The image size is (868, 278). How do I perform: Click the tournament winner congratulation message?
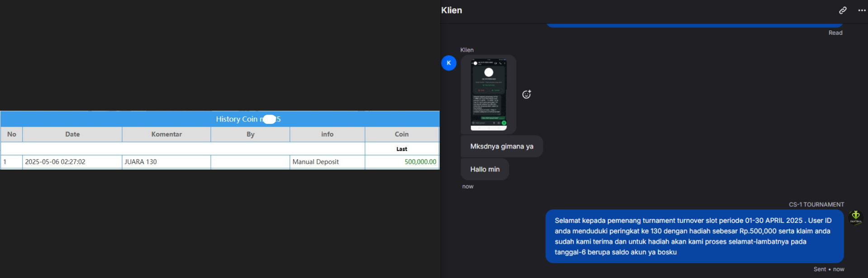click(694, 236)
